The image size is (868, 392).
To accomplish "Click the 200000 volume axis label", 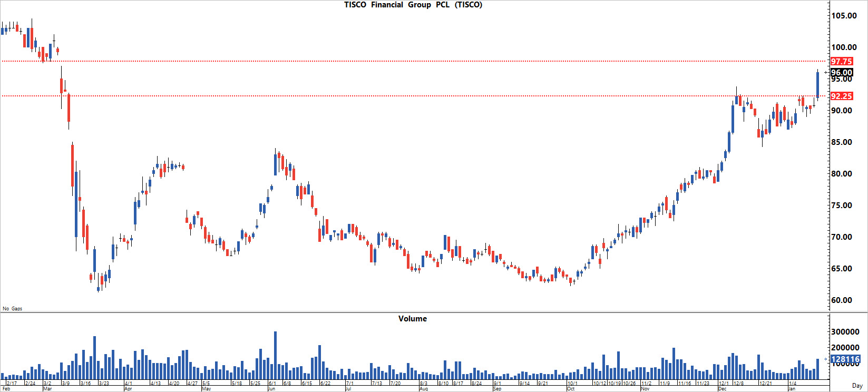I will (846, 348).
